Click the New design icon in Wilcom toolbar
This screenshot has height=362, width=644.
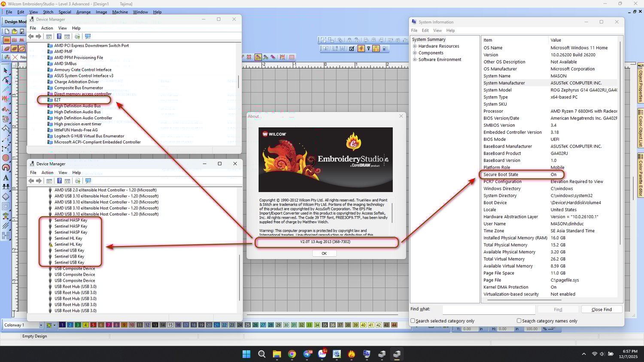[7, 31]
